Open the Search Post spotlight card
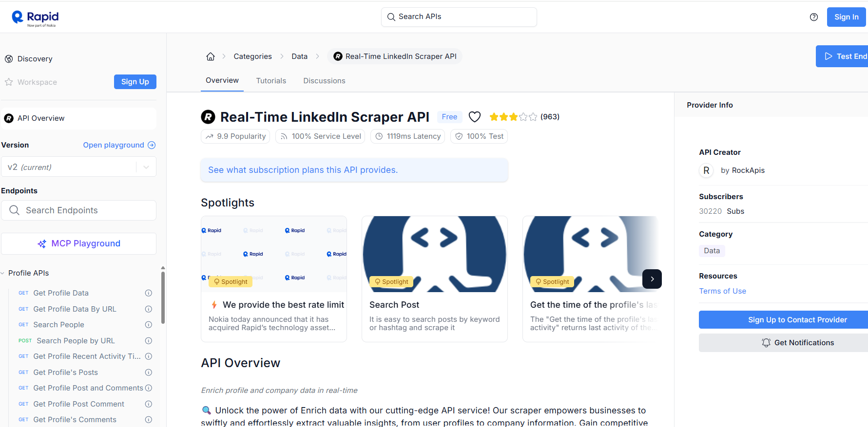Viewport: 868px width, 427px height. [435, 279]
